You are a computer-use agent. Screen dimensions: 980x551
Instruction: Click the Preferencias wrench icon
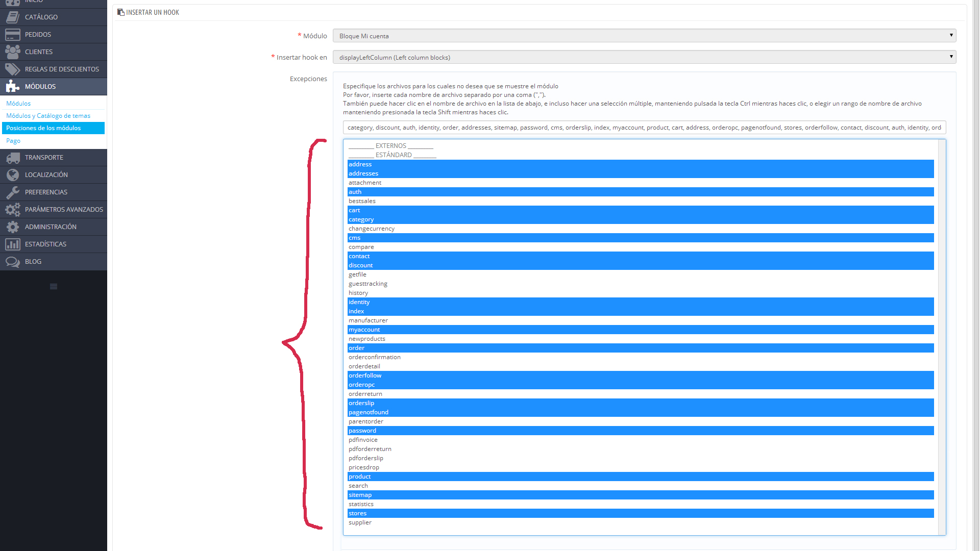[12, 192]
